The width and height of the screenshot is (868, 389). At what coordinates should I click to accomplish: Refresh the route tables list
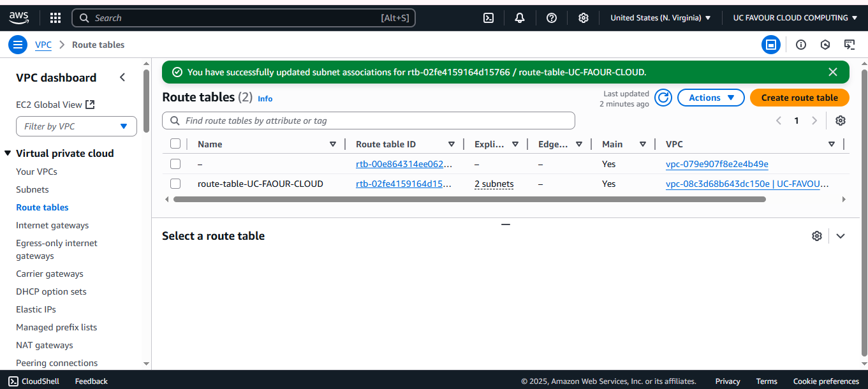coord(663,98)
